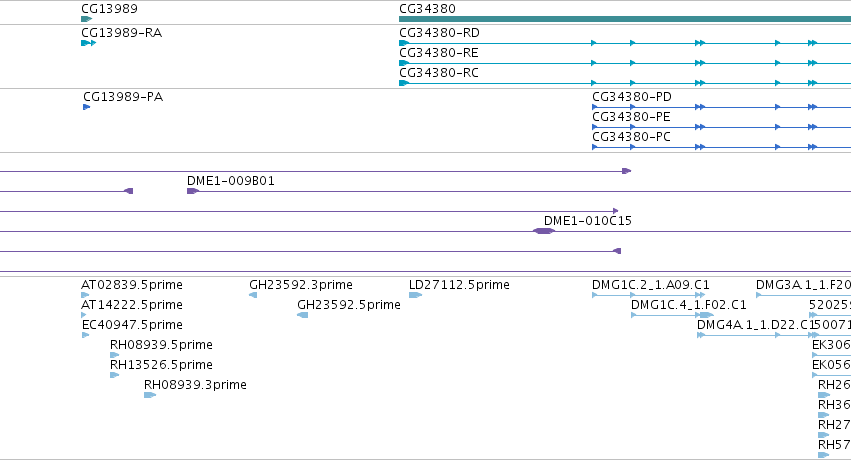
Task: Click the DMG4A.1_1.D22.C1 feature line
Action: (758, 335)
